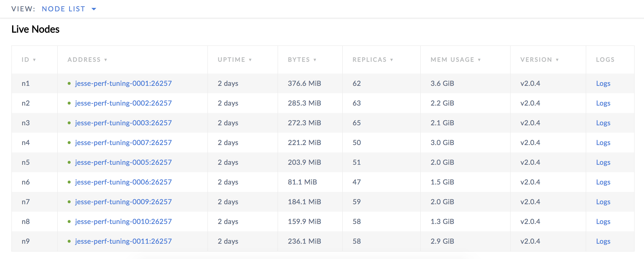
Task: Sort the table by MEM USAGE
Action: point(455,59)
